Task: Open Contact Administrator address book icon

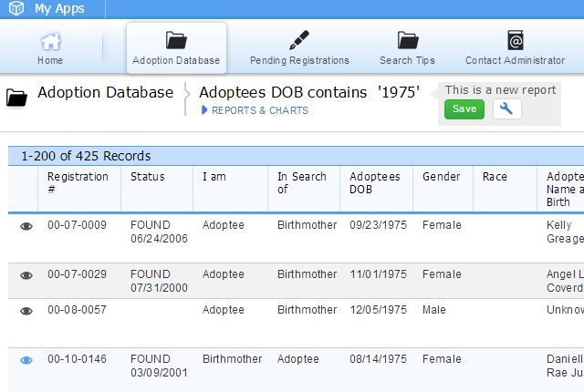Action: (515, 41)
